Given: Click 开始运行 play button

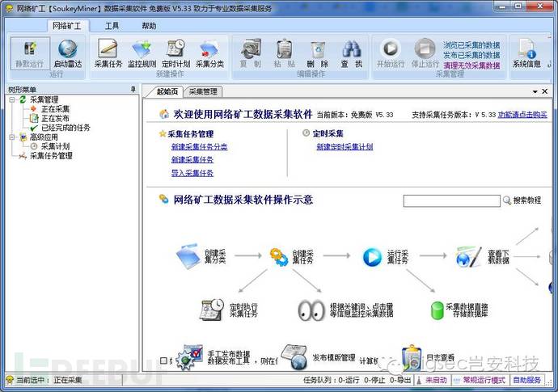Looking at the screenshot, I should pyautogui.click(x=391, y=48).
